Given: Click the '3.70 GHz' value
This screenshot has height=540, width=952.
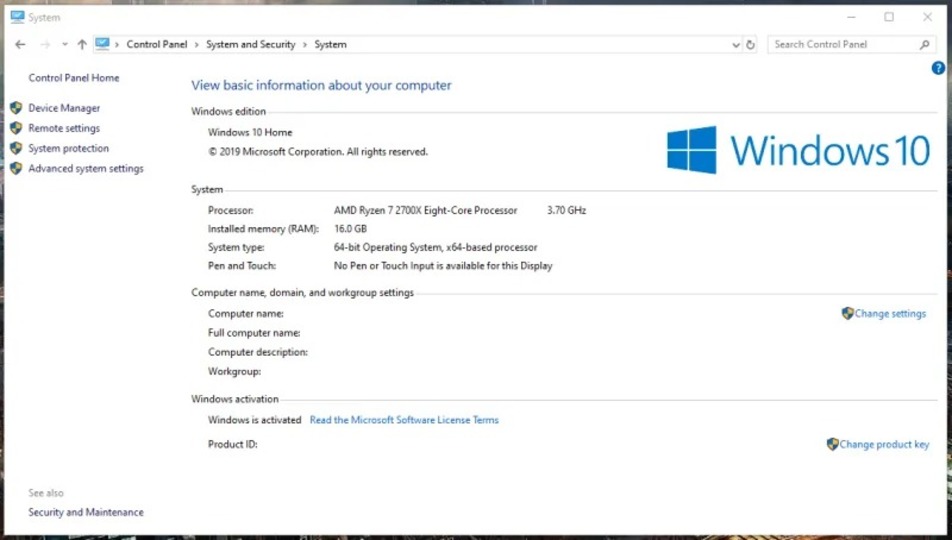Looking at the screenshot, I should [x=566, y=210].
